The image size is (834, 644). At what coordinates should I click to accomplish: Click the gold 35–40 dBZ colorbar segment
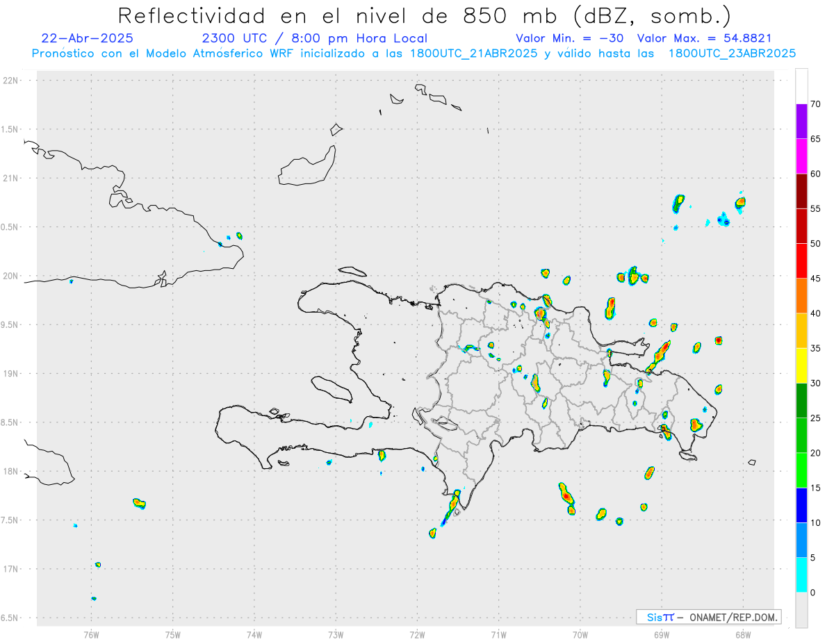coord(801,331)
